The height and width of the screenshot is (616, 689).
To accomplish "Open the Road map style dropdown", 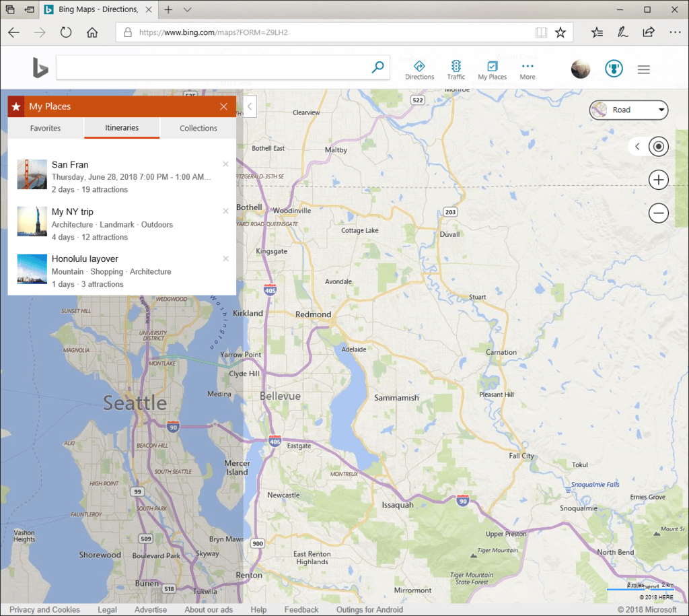I will click(628, 110).
